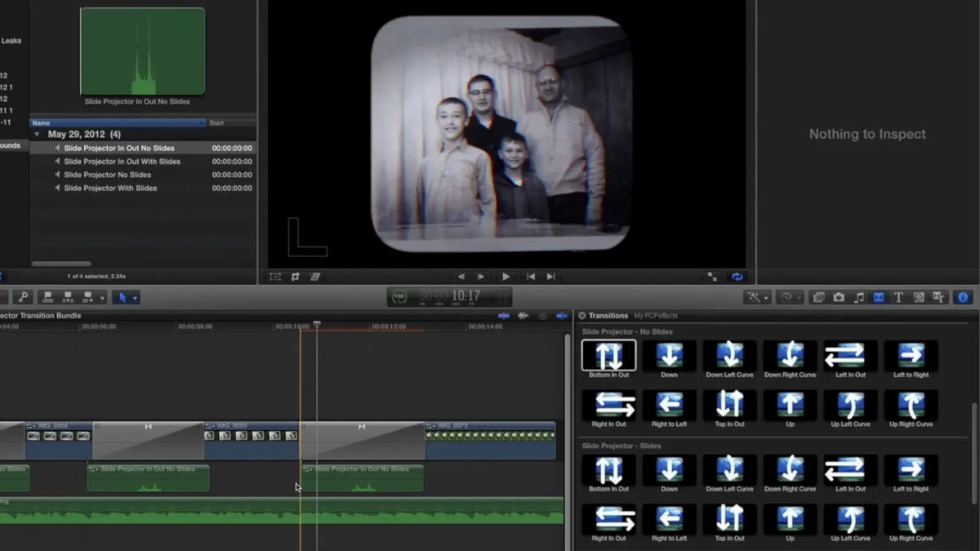Toggle the Transitions browser button
The width and height of the screenshot is (980, 551).
pyautogui.click(x=879, y=298)
